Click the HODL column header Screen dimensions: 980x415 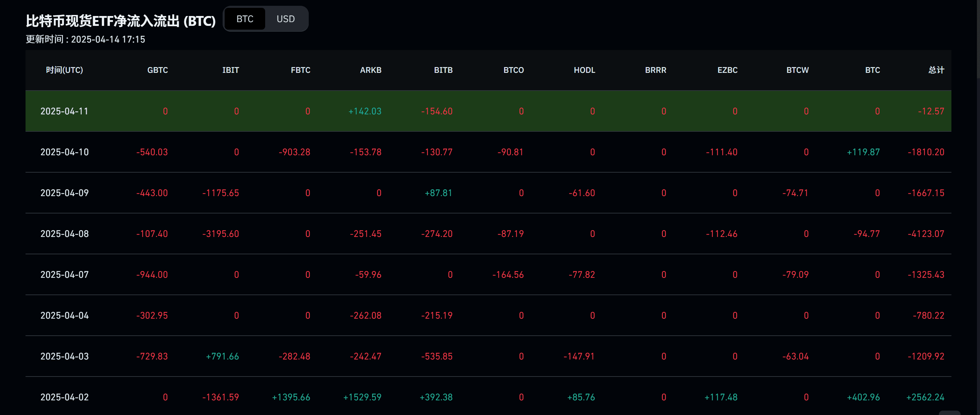click(584, 70)
